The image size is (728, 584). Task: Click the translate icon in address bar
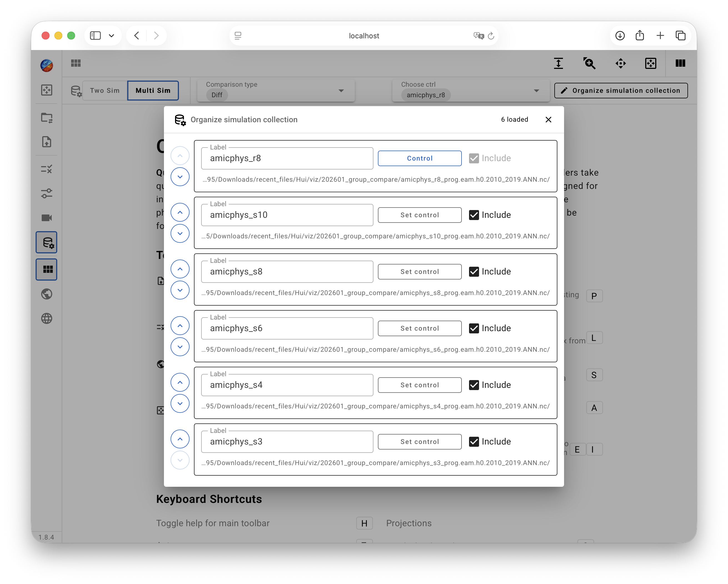click(478, 36)
